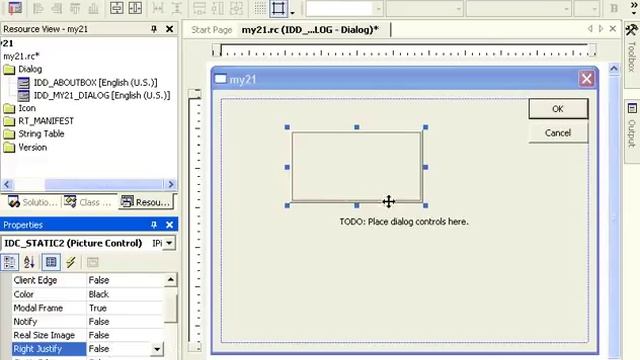Click the Make Same Width icon

tap(199, 8)
